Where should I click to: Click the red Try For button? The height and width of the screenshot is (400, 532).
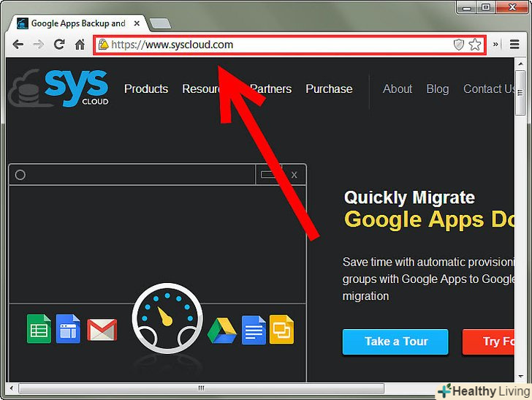488,341
